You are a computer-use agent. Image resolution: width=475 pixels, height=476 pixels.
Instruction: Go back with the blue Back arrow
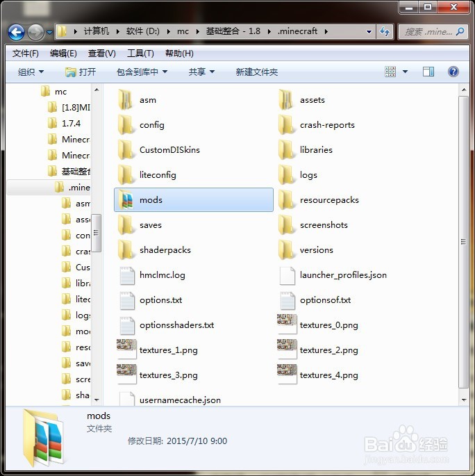click(16, 32)
